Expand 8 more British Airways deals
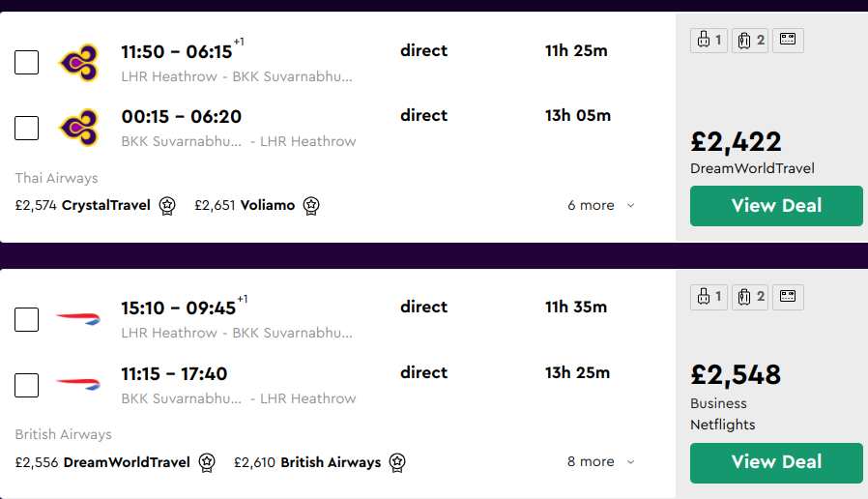 (x=601, y=461)
